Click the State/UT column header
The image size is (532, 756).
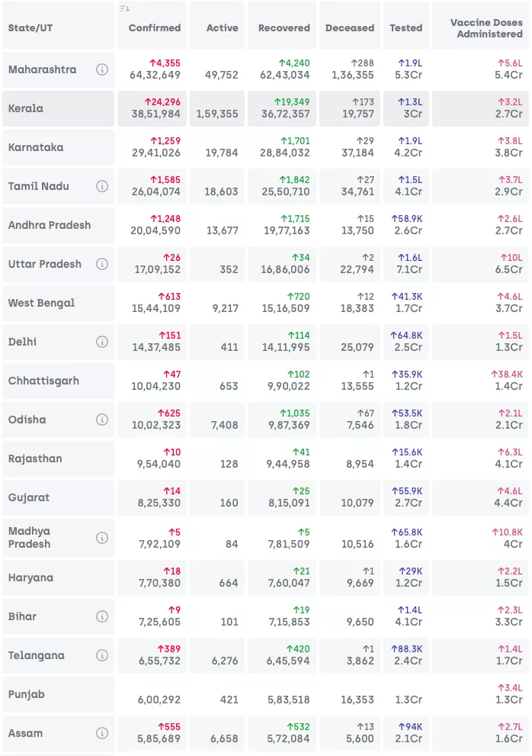pos(30,28)
